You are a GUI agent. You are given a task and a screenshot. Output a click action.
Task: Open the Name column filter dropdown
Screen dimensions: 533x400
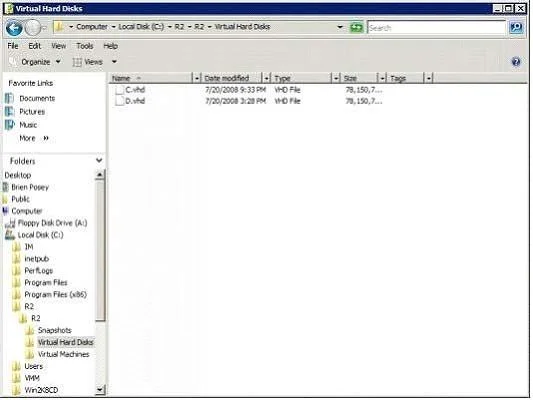(x=196, y=79)
